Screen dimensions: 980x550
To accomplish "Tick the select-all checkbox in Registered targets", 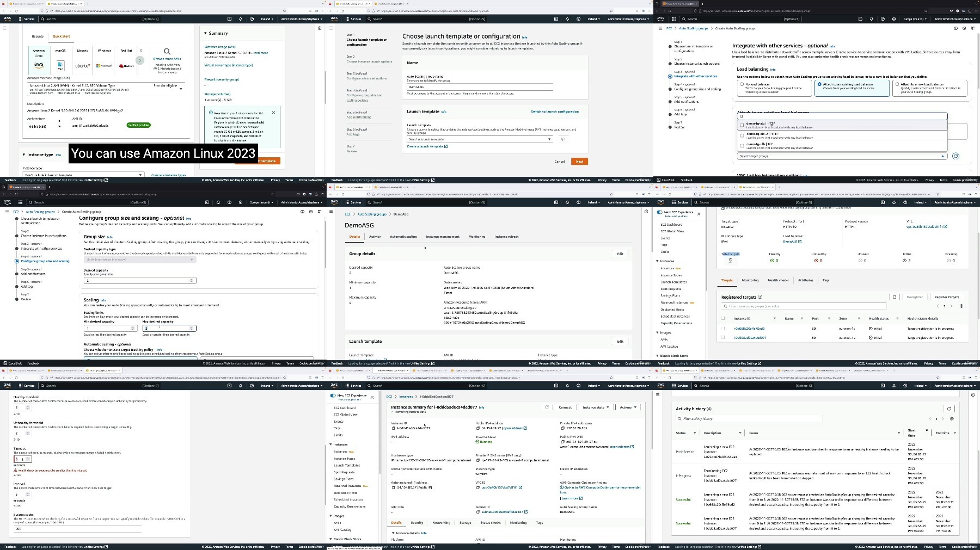I will [x=723, y=319].
